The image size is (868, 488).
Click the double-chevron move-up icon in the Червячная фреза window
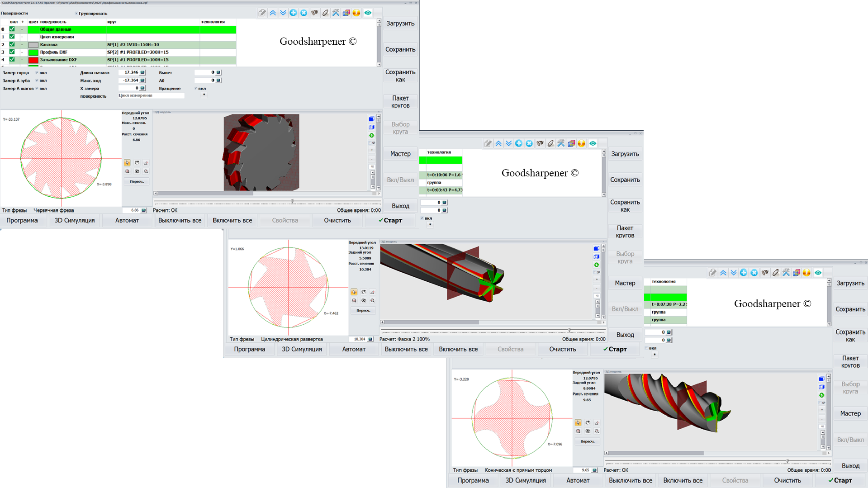[x=273, y=13]
